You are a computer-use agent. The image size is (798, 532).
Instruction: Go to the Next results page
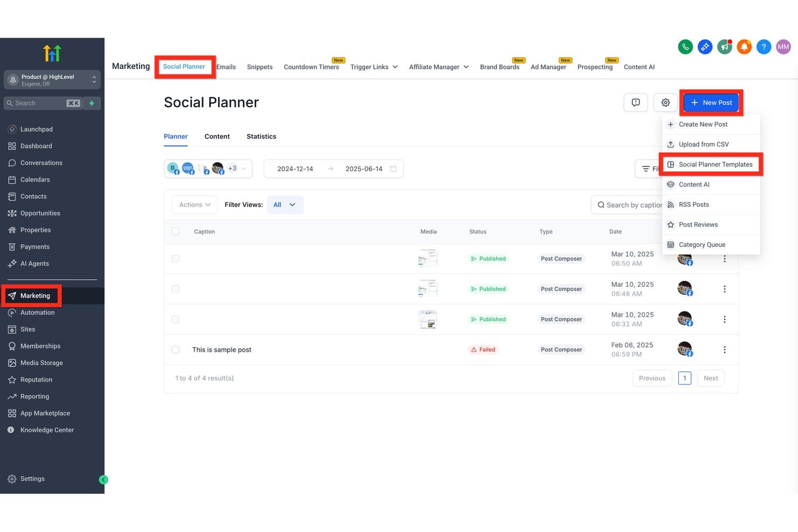[x=711, y=378]
